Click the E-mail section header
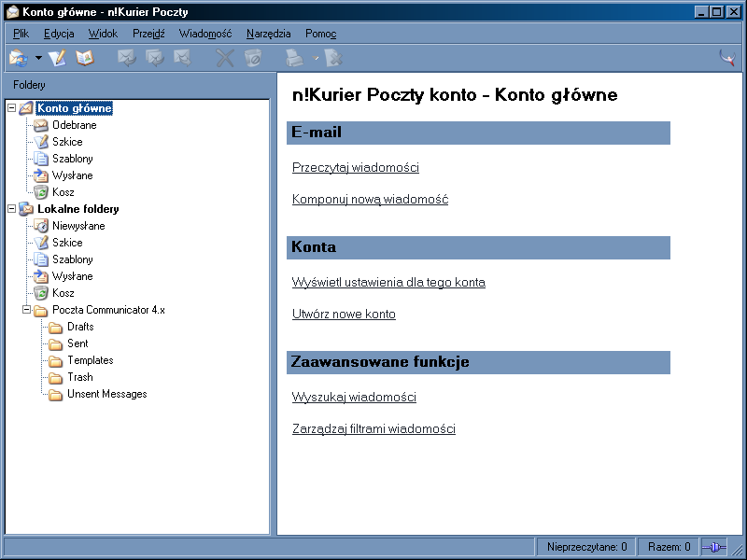This screenshot has height=560, width=747. tap(478, 133)
